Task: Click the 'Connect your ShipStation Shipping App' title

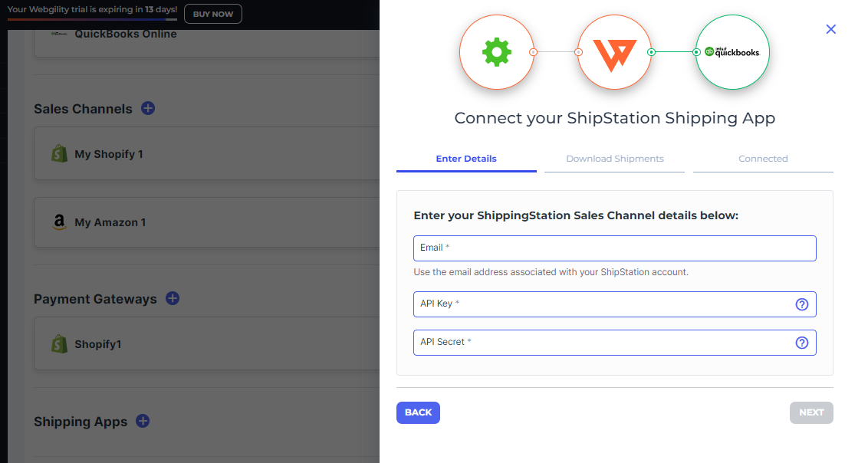Action: click(x=614, y=118)
